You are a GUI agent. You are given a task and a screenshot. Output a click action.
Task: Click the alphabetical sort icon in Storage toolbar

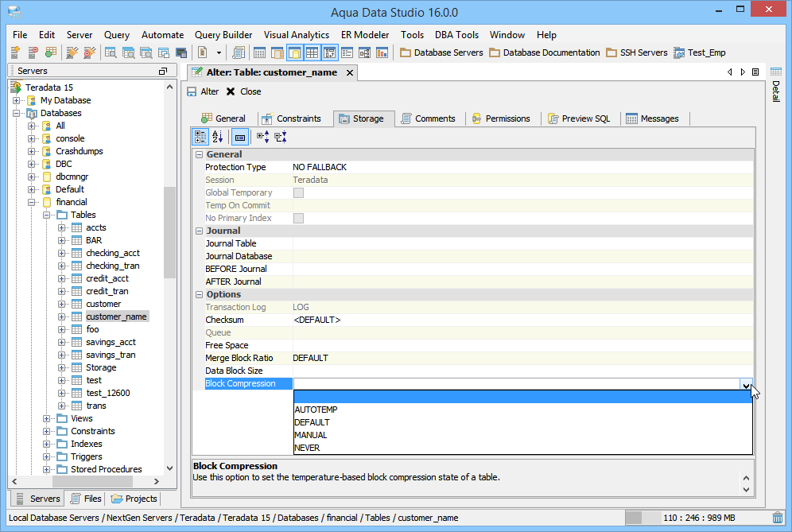point(218,137)
